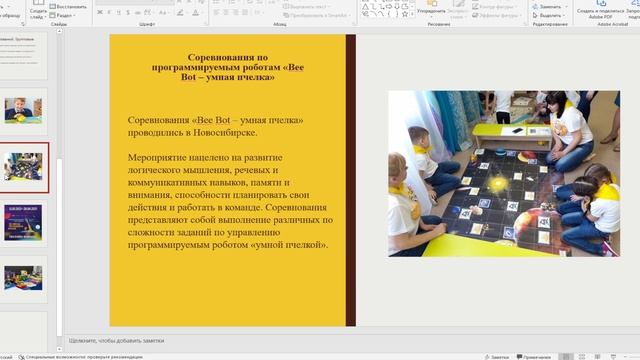Open the Раздел dropdown
Viewport: 640px width, 360px height.
pyautogui.click(x=63, y=15)
